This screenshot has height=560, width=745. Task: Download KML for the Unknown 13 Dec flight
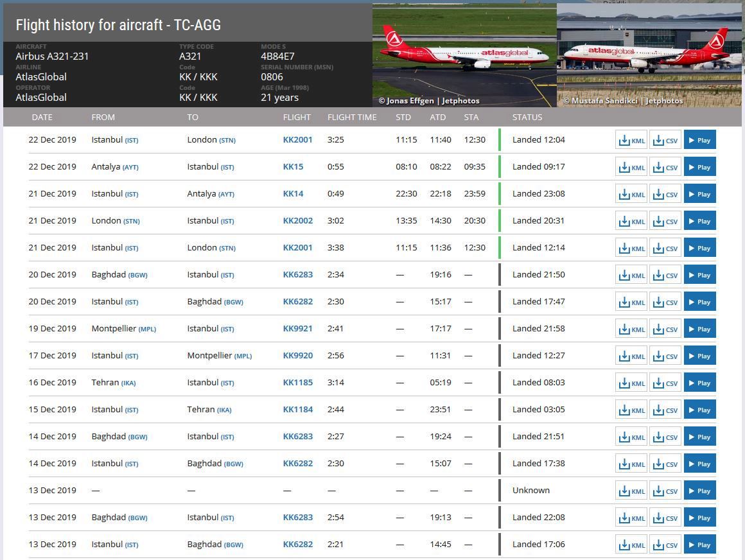[x=631, y=491]
